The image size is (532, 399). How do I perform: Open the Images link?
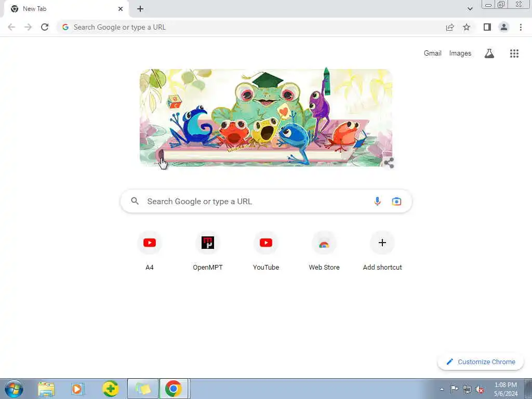460,54
